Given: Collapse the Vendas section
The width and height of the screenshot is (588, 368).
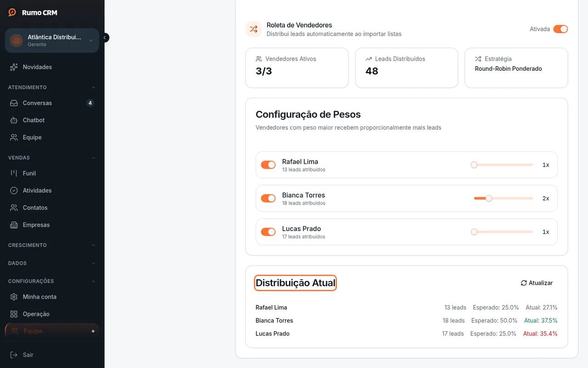Looking at the screenshot, I should tap(52, 158).
